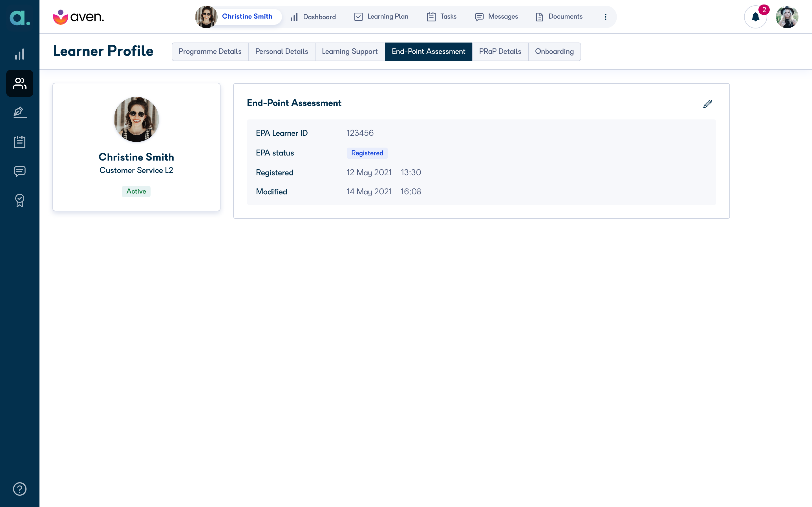Switch to Personal Details tab
812x507 pixels.
(281, 52)
